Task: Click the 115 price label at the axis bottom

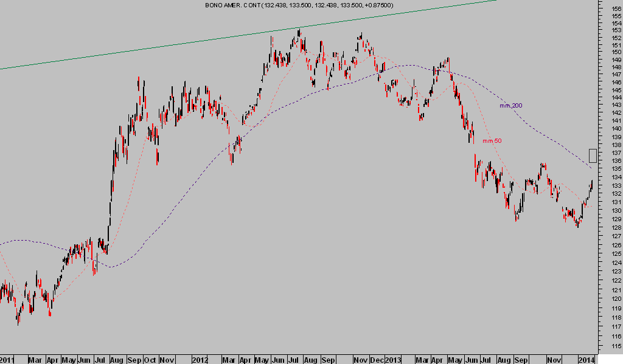Action: [x=616, y=346]
